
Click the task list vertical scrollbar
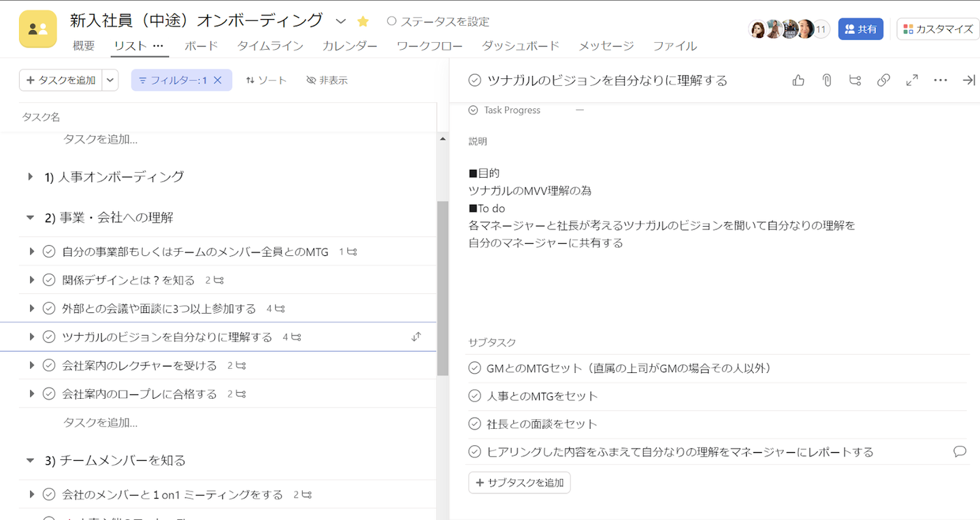(x=442, y=286)
